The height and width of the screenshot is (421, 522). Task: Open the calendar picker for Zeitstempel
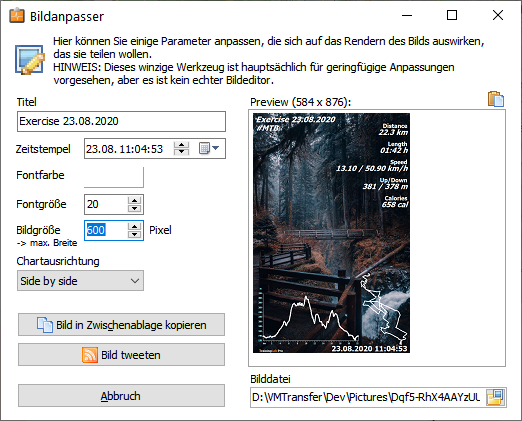pos(209,148)
